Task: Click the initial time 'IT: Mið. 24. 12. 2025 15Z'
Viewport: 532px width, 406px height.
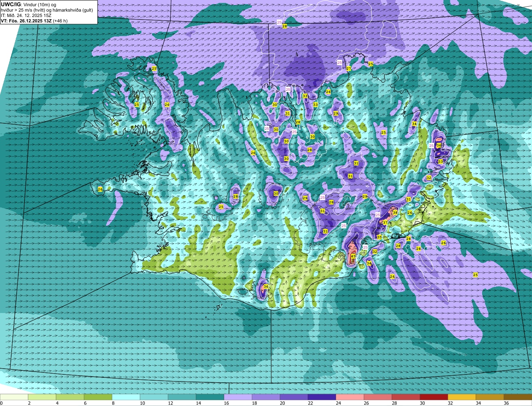Action: [26, 15]
